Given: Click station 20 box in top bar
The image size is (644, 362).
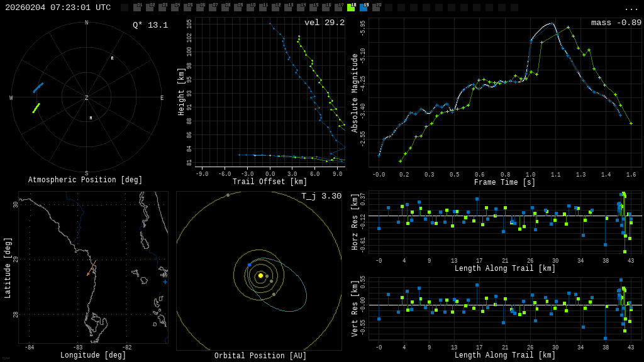Looking at the screenshot, I should tap(376, 8).
